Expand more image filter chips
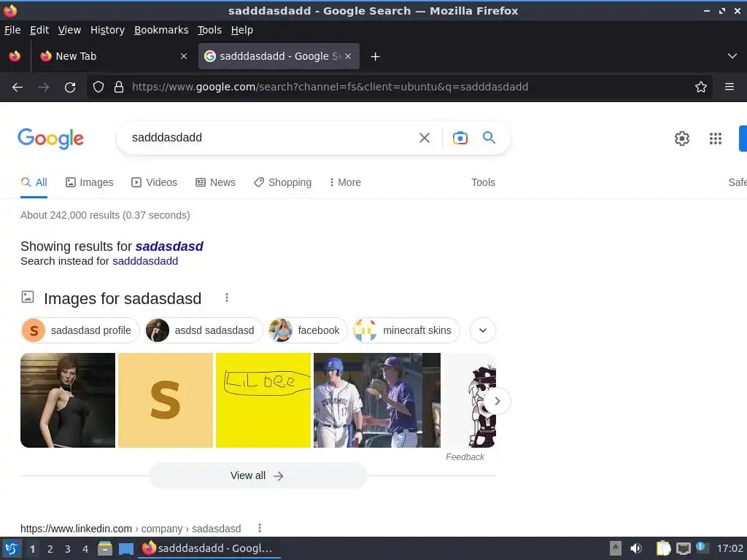 tap(483, 330)
